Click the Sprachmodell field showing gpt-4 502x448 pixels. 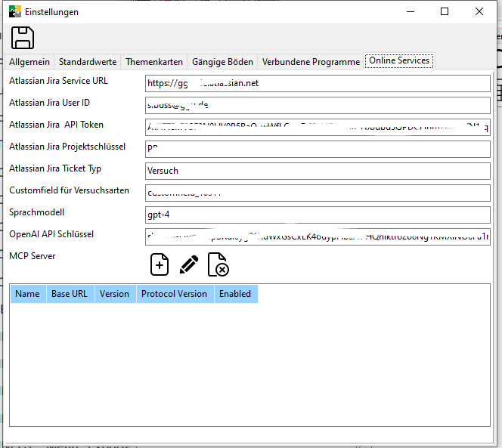click(318, 215)
